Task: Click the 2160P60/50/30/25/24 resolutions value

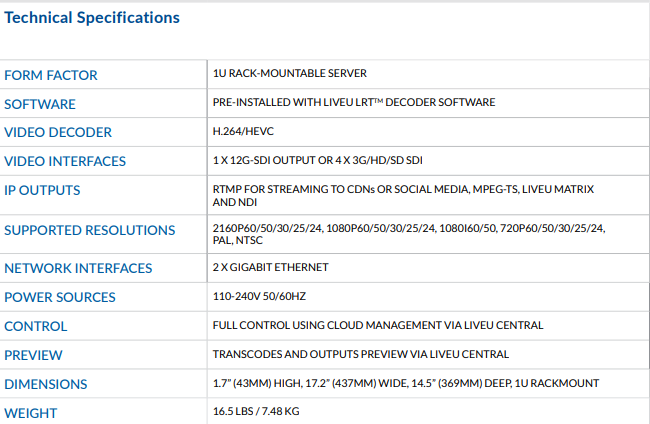Action: [409, 234]
